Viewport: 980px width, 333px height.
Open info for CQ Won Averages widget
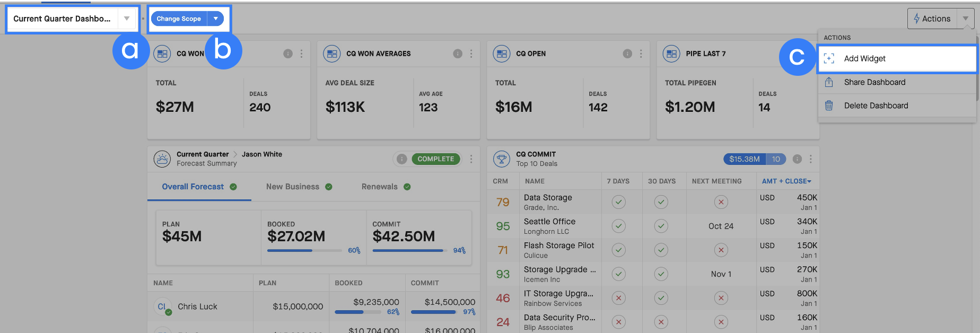click(458, 54)
